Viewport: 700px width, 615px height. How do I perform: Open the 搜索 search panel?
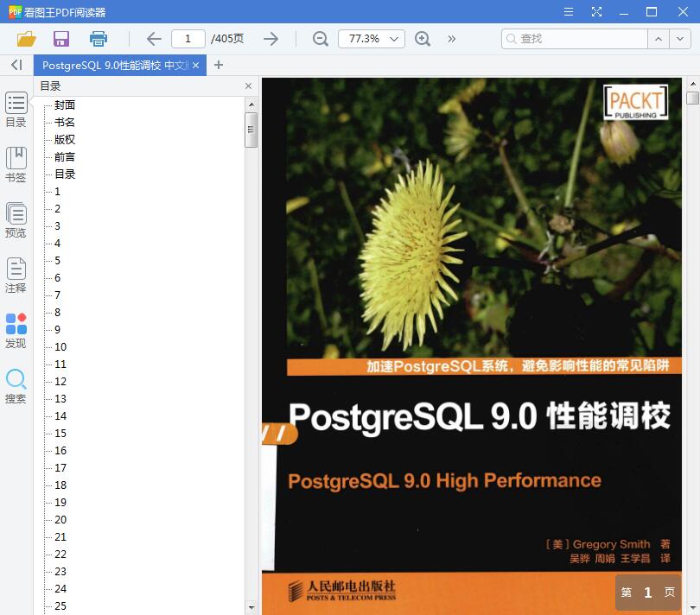pyautogui.click(x=16, y=386)
